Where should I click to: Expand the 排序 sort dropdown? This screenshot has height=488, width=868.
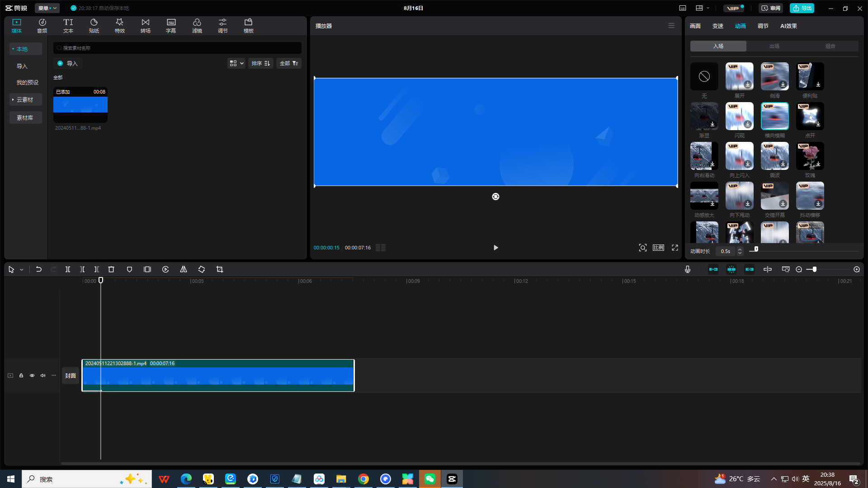[x=260, y=63]
